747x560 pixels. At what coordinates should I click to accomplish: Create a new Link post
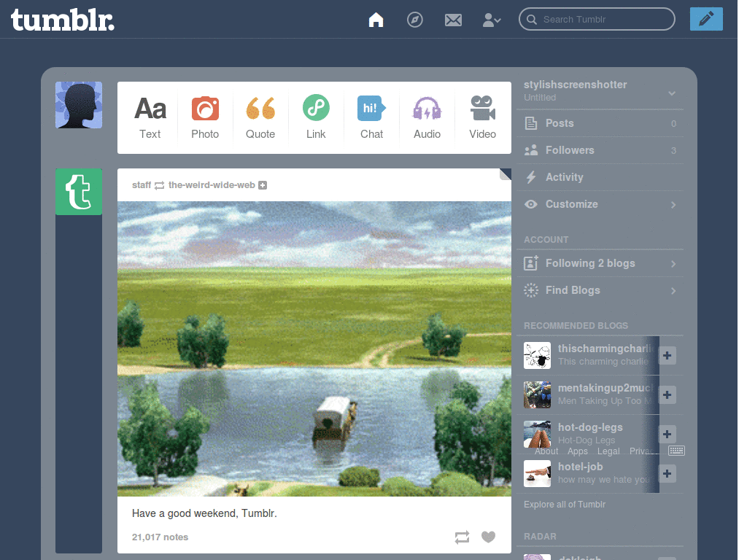pyautogui.click(x=316, y=117)
